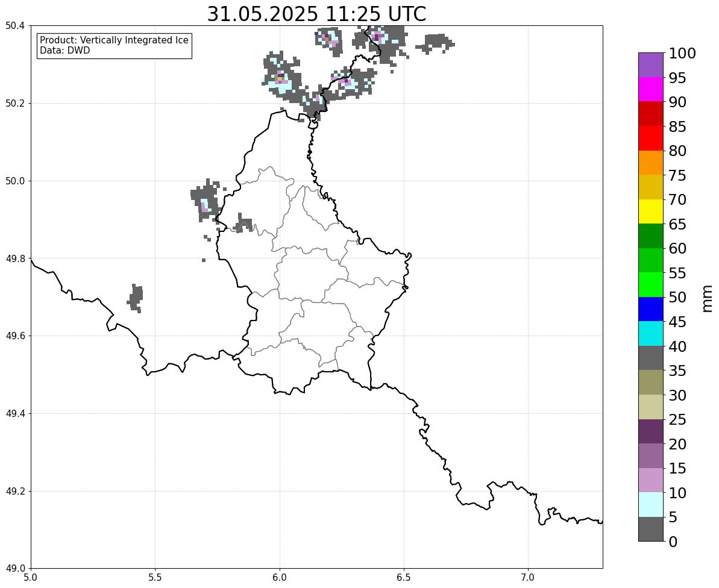
Task: Click the colorbar tick label '65'
Action: (x=678, y=224)
